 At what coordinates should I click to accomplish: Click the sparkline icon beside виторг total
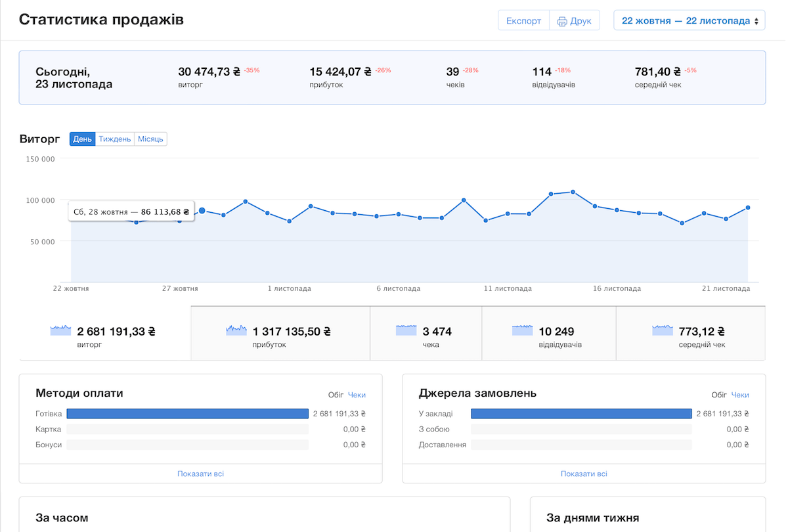[60, 330]
